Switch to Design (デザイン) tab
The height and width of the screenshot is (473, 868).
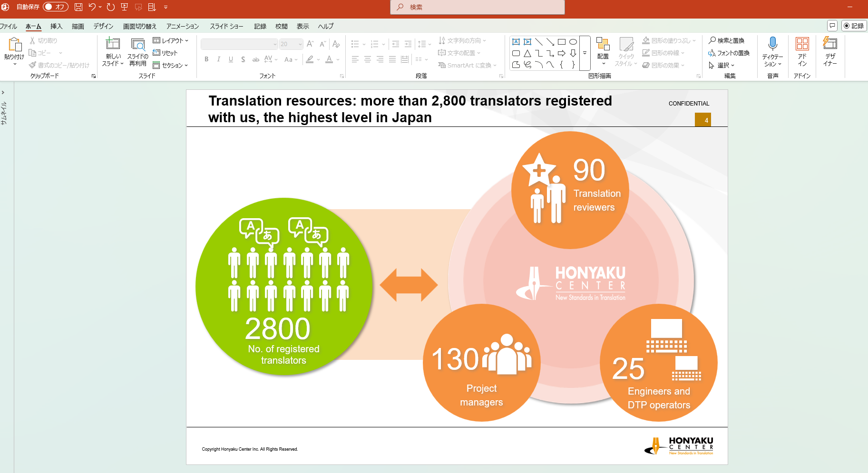pos(103,26)
